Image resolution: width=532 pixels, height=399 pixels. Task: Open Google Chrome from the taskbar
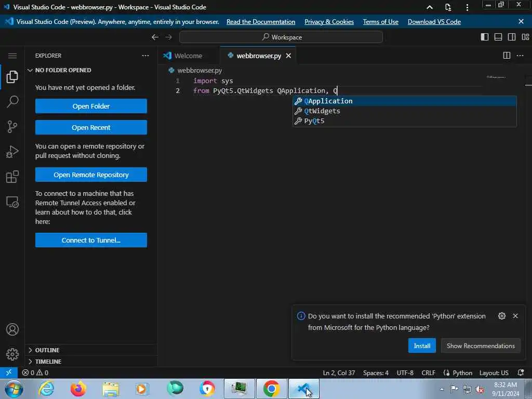pyautogui.click(x=271, y=389)
